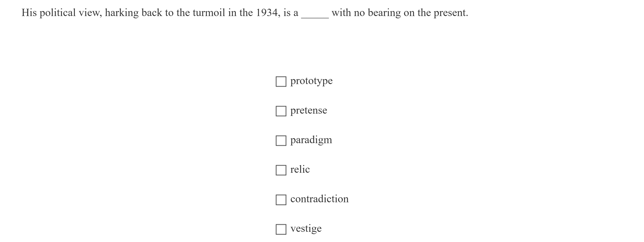
Task: Click the word 'present' ending the sentence
Action: click(x=450, y=13)
